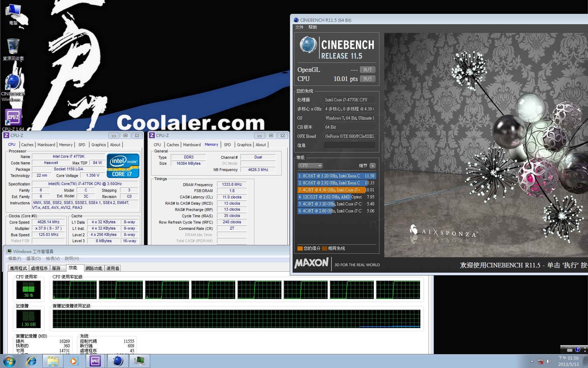Open Windows Media Player taskbar icon

pyautogui.click(x=73, y=361)
